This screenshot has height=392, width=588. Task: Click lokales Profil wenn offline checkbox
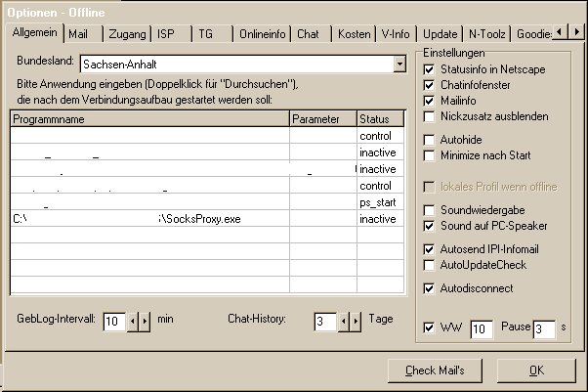(429, 187)
